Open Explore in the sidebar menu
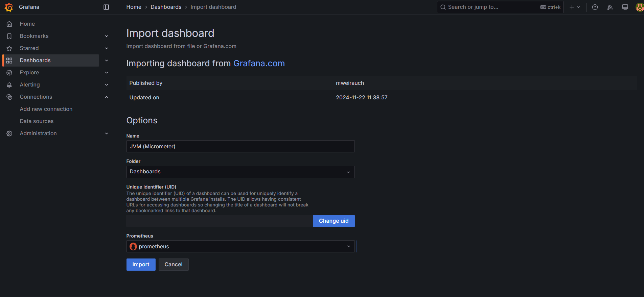The height and width of the screenshot is (297, 644). point(29,73)
